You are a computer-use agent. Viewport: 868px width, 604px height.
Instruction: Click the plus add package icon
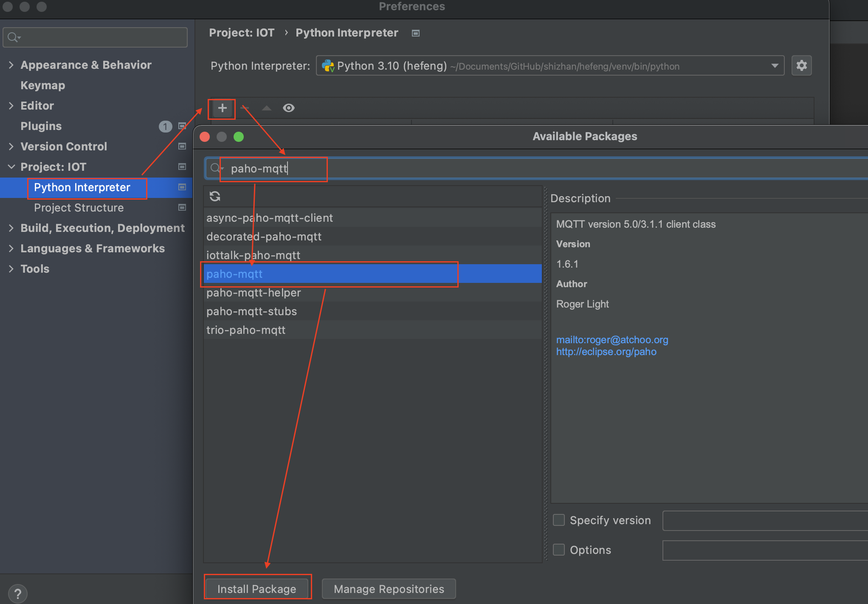pos(222,108)
